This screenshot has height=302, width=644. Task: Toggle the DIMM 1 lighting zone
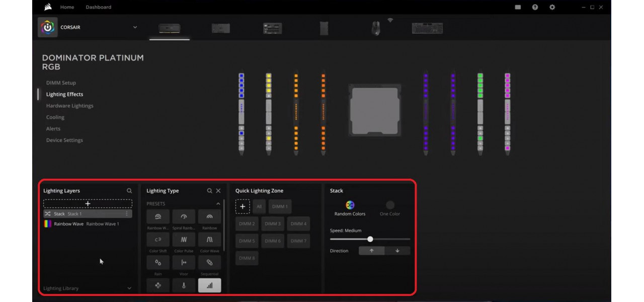tap(280, 206)
